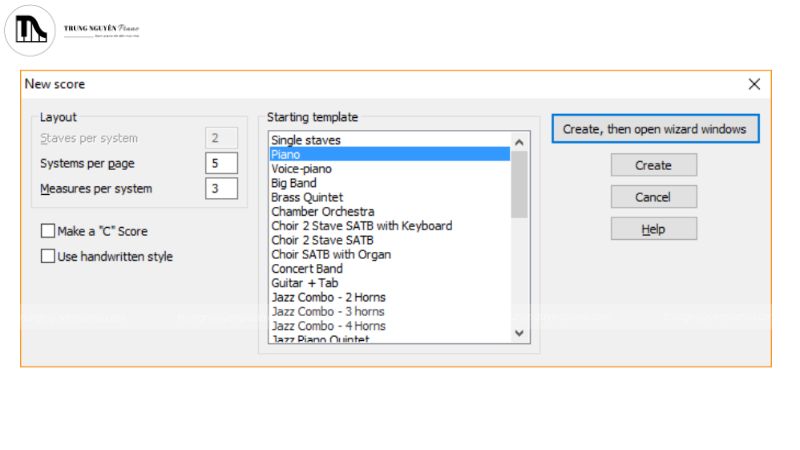800x450 pixels.
Task: Select the Brass Quintet template
Action: pos(306,198)
